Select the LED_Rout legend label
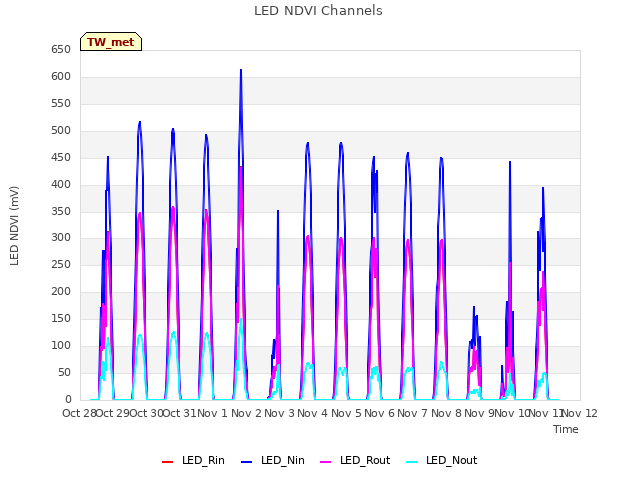 pyautogui.click(x=365, y=460)
